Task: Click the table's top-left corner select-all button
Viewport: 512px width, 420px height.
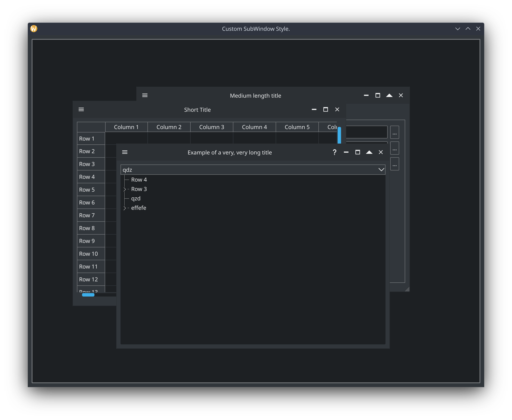Action: coord(91,127)
